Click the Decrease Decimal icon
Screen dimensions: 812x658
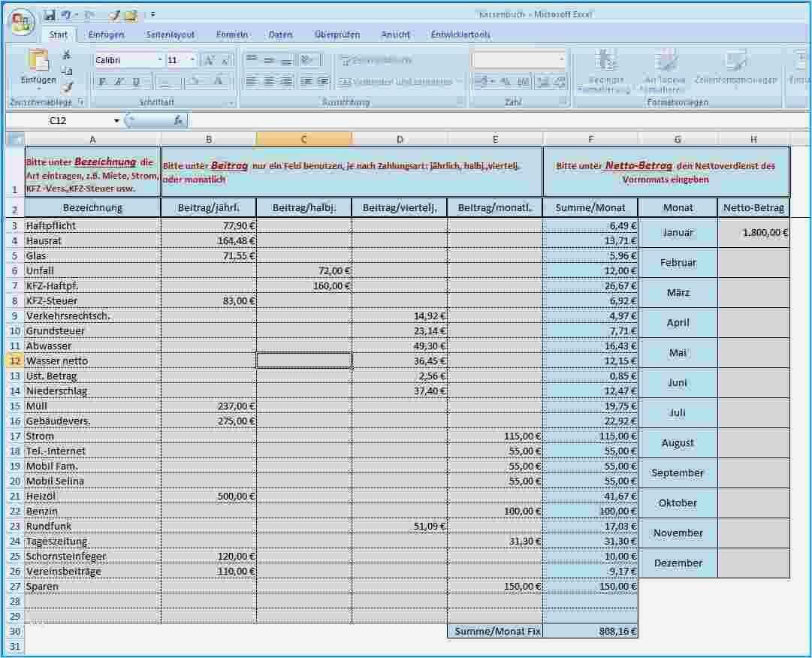coord(560,82)
